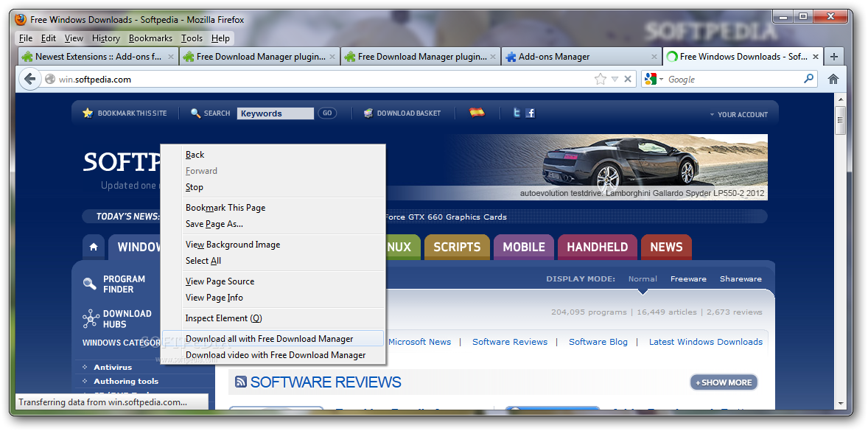Image resolution: width=868 pixels, height=431 pixels.
Task: Click the Facebook icon on Softpedia header
Action: pyautogui.click(x=531, y=113)
